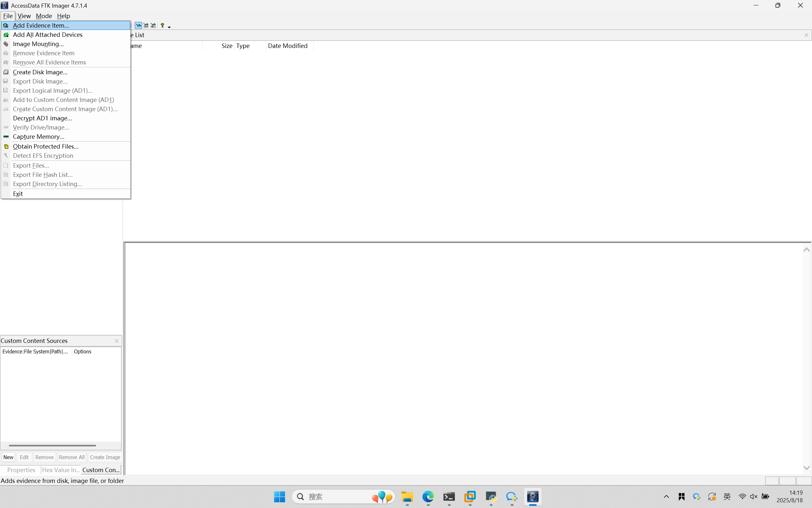Switch to the Properties tab
Screen dimensions: 812x508
click(21, 470)
